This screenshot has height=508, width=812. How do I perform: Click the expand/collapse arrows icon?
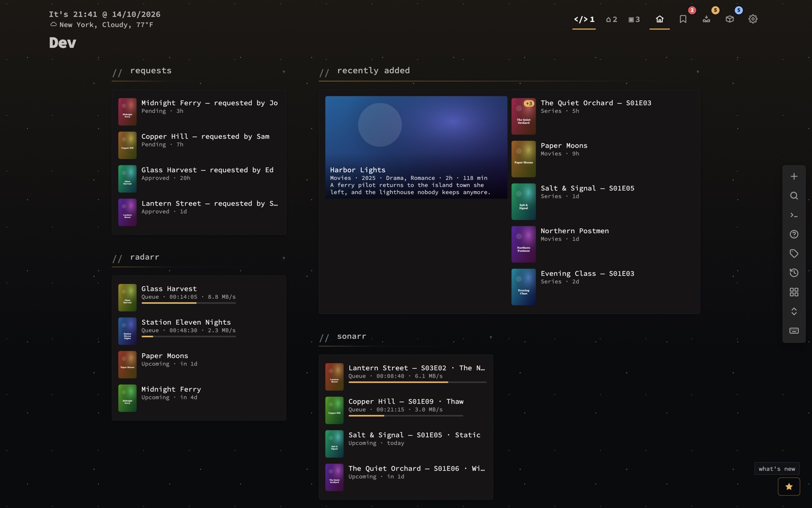[x=794, y=311]
